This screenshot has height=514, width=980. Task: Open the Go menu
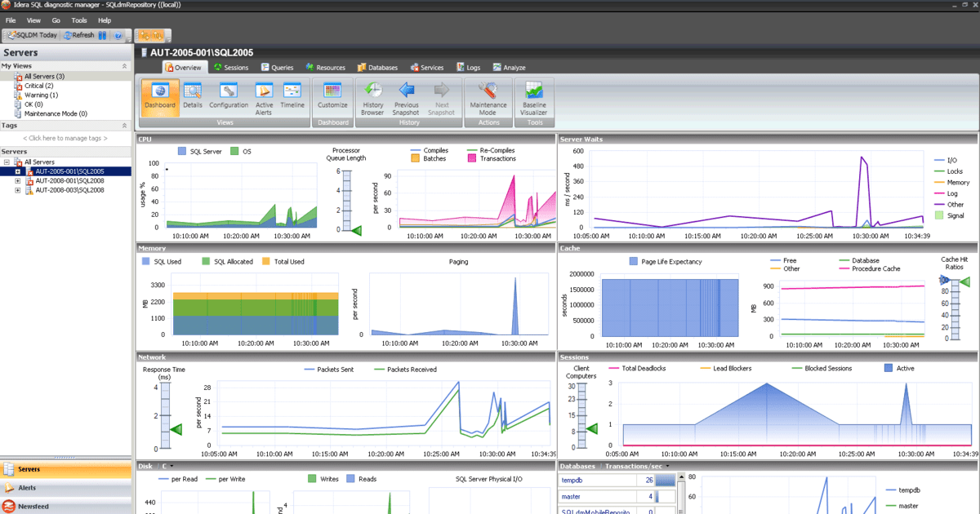56,20
